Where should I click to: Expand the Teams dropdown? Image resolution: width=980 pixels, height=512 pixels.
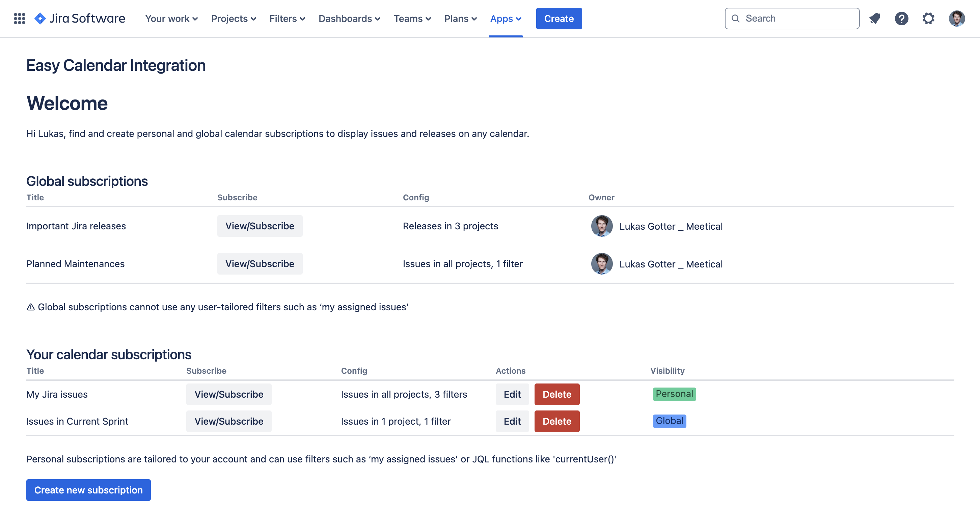tap(412, 19)
